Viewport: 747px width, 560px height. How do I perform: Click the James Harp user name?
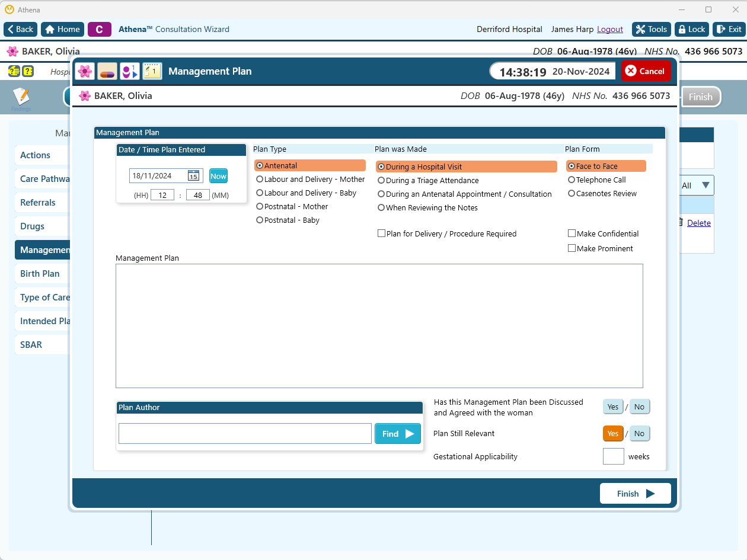pyautogui.click(x=572, y=29)
